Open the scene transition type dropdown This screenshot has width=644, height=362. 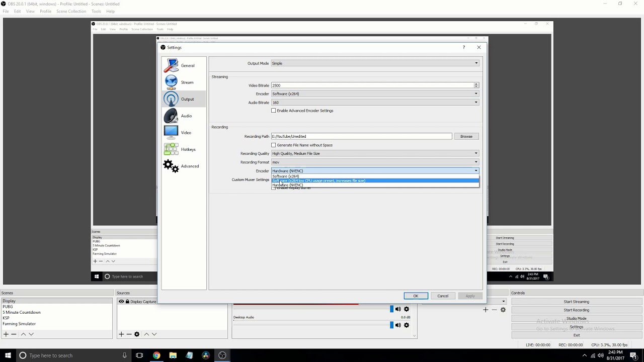pos(503,302)
